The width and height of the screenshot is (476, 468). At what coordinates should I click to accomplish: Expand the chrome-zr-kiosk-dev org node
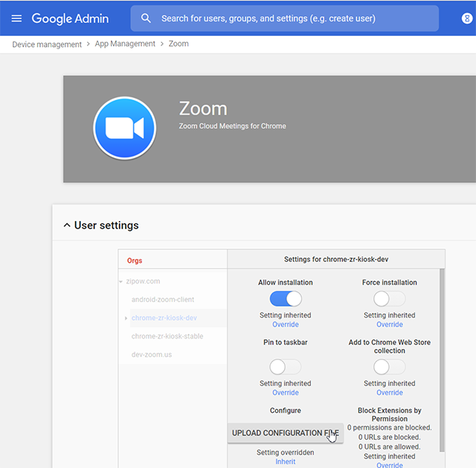[x=126, y=318]
